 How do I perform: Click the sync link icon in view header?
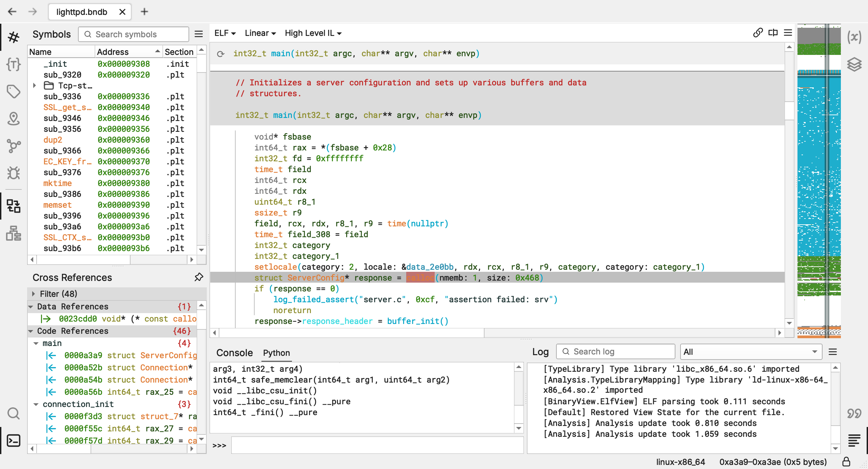(x=758, y=33)
